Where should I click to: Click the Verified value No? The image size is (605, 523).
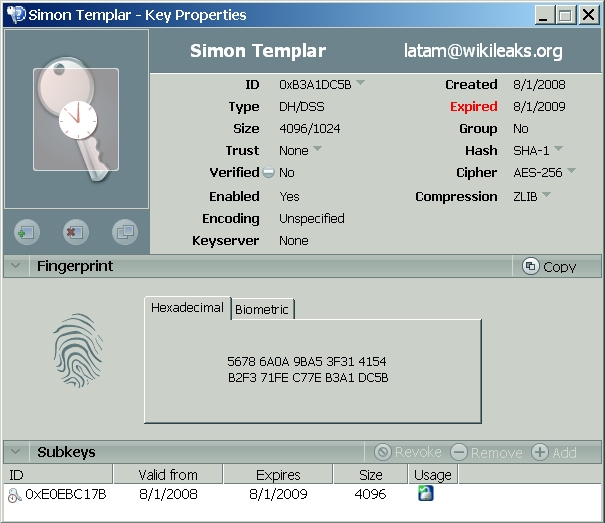[287, 173]
